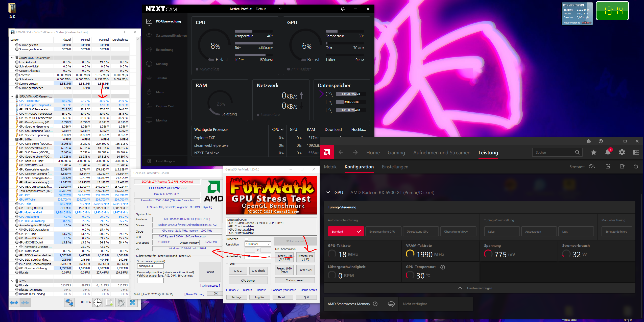644x322 pixels.
Task: Click HWiNFO reset clock icon
Action: pos(98,302)
